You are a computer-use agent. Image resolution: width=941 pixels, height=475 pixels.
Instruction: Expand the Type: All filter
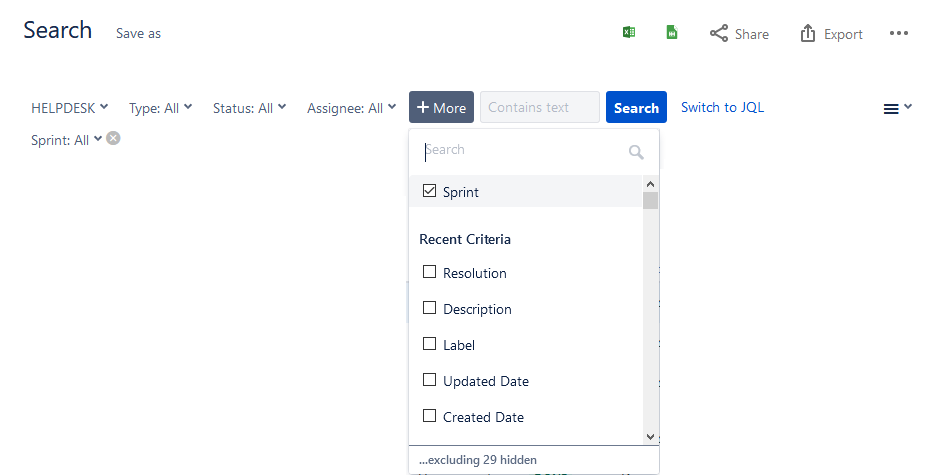[160, 108]
